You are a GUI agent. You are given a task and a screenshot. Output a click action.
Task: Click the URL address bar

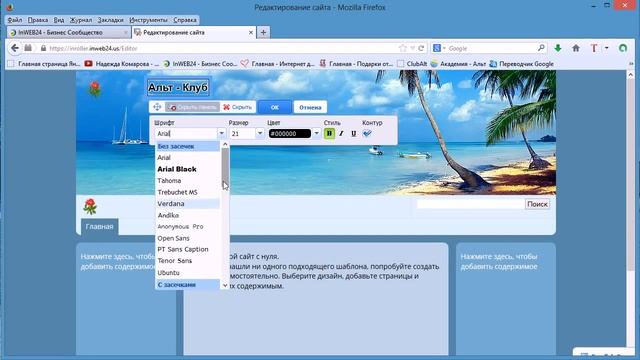[x=222, y=48]
